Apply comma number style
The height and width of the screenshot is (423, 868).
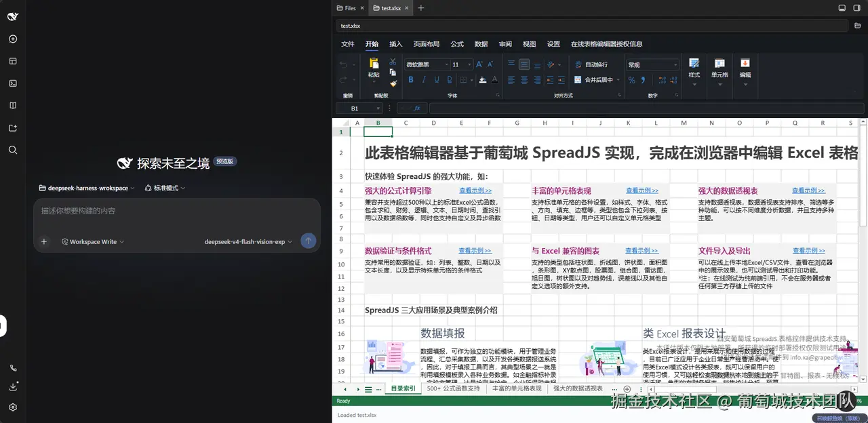click(x=643, y=80)
